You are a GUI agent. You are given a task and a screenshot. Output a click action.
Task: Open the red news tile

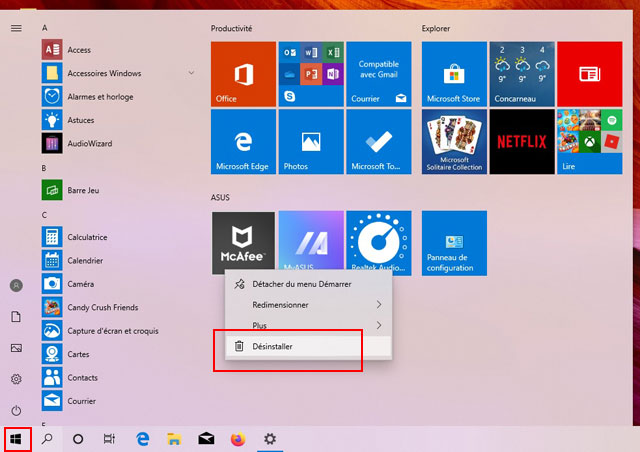[x=590, y=74]
